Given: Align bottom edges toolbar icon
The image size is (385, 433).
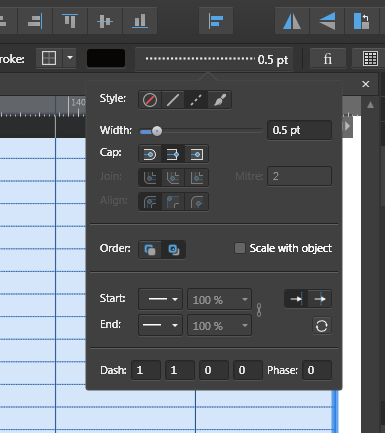Looking at the screenshot, I should (140, 21).
